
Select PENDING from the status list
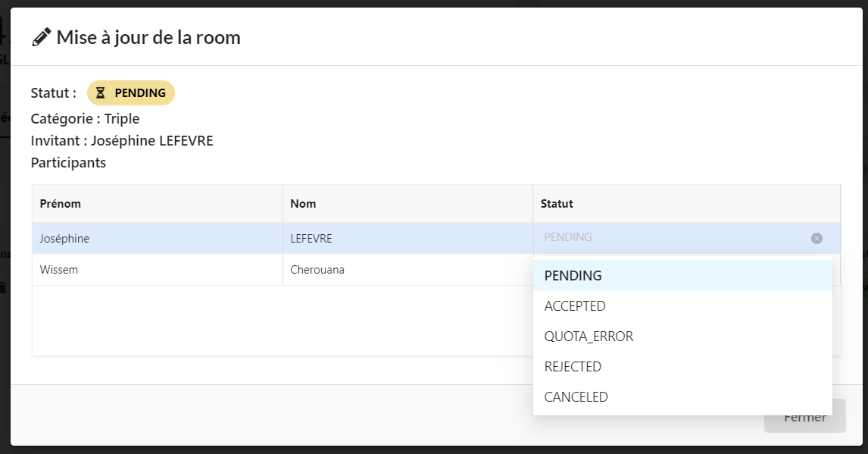(573, 276)
